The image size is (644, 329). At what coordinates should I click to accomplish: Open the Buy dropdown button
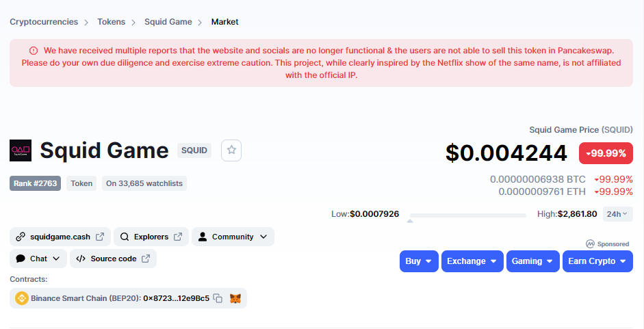point(419,261)
